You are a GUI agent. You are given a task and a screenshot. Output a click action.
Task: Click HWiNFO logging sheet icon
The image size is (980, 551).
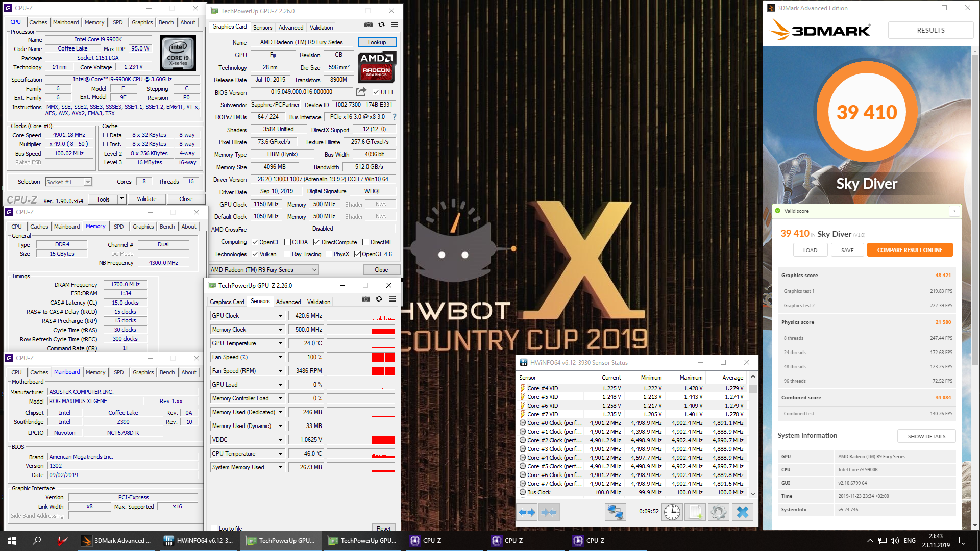[x=696, y=512]
